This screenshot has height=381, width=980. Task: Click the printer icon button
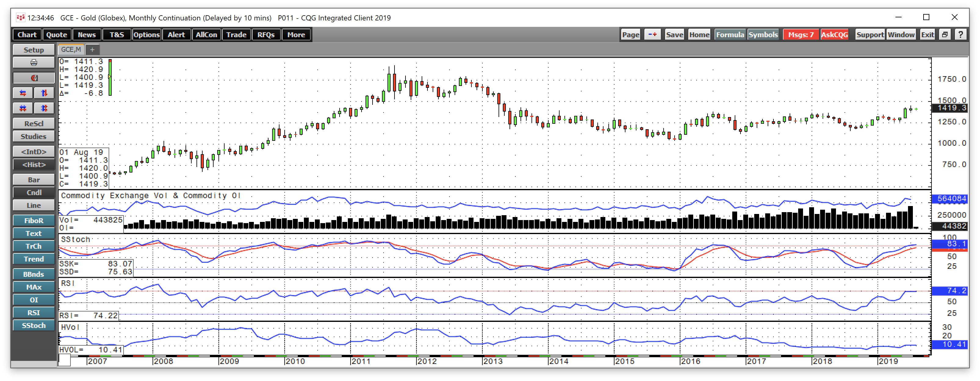(34, 62)
